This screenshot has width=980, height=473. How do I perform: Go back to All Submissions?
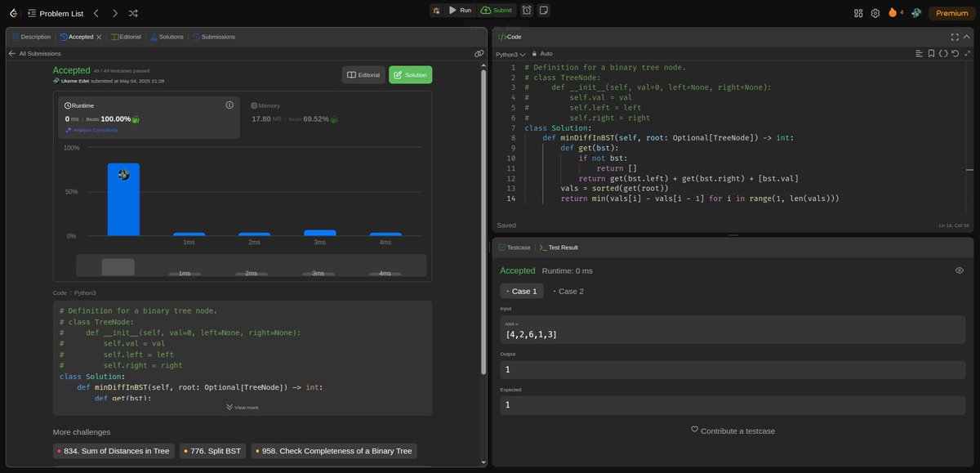pos(34,53)
